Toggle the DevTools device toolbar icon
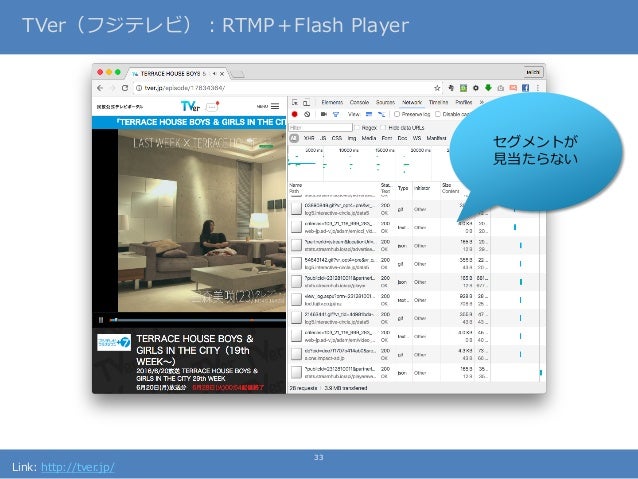The width and height of the screenshot is (638, 479). 306,103
